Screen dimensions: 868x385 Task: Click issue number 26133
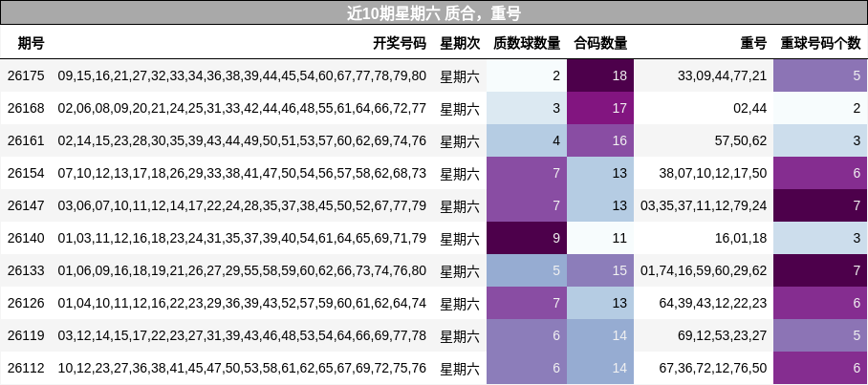coord(26,270)
